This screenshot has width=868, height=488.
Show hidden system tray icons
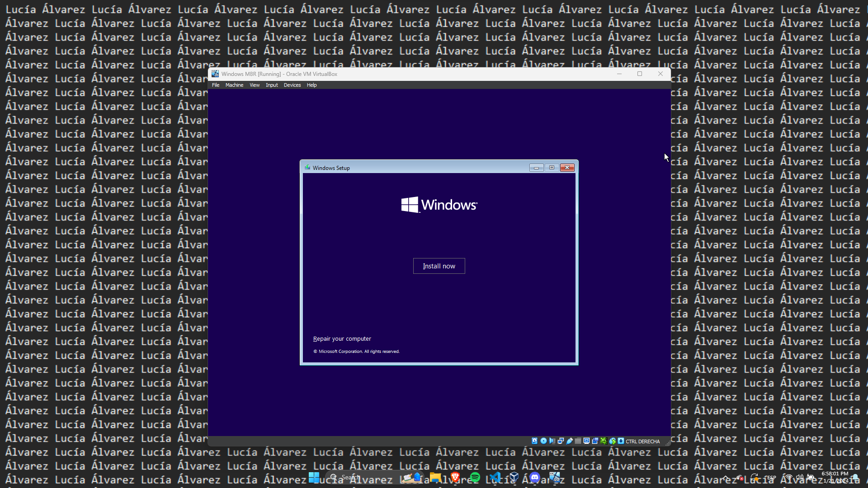(725, 477)
